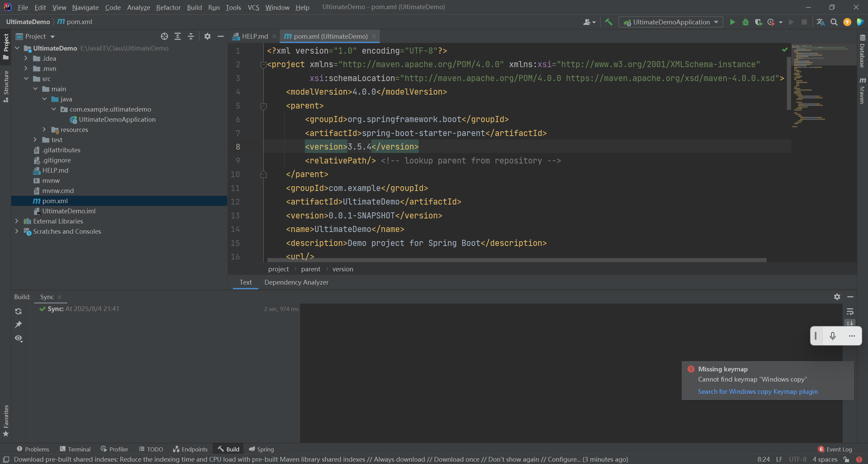
Task: Open the Maven side tool window
Action: coord(863,91)
